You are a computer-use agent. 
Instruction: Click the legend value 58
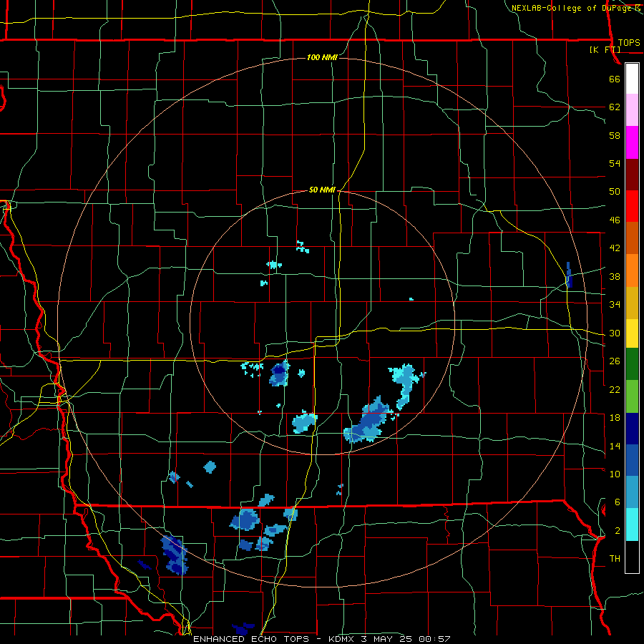point(615,135)
